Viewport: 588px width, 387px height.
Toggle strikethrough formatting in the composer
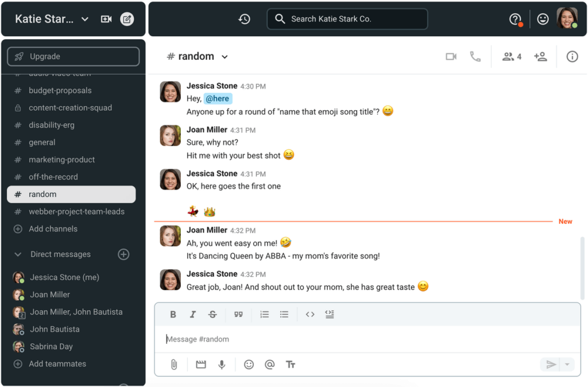coord(212,314)
